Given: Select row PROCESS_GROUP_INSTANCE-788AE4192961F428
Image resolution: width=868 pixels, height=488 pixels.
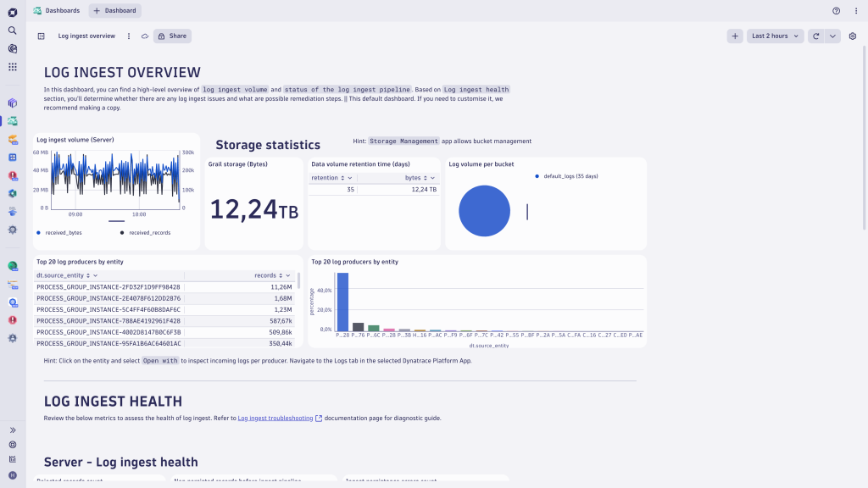Looking at the screenshot, I should (x=164, y=321).
